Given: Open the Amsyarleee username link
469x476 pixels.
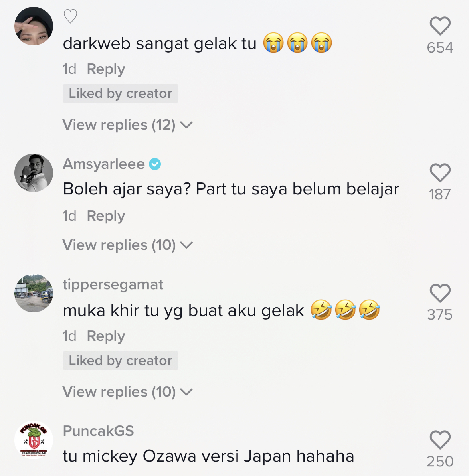Looking at the screenshot, I should click(104, 164).
